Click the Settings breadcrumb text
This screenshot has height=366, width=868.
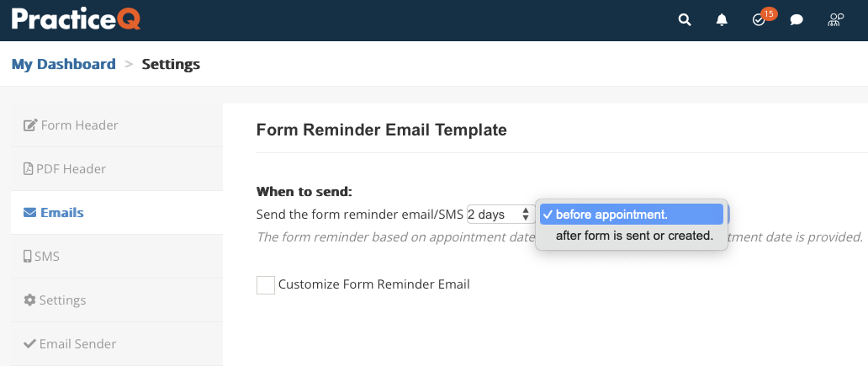171,64
